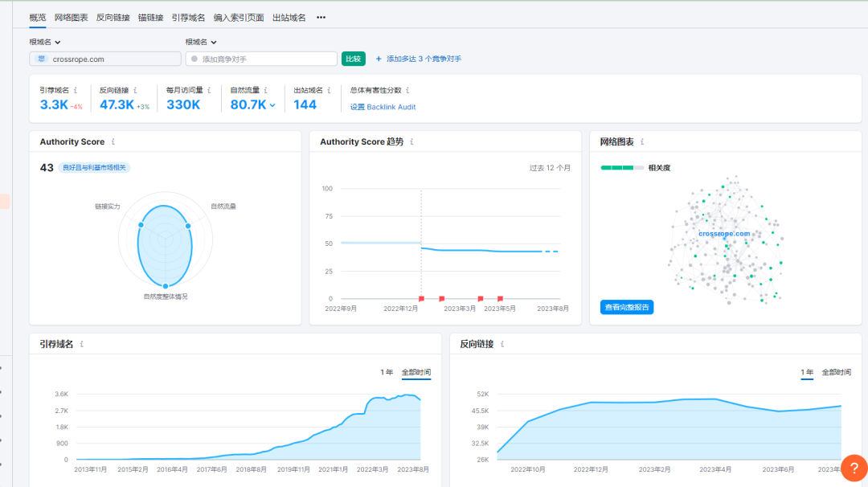Select 1 年 range in 引荐域名 chart

point(387,372)
